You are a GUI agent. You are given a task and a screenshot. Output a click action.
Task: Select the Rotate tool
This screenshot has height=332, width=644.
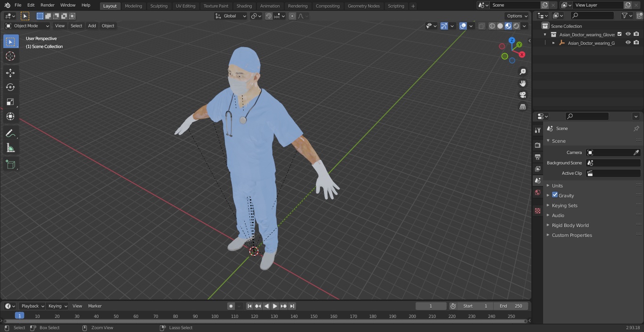pyautogui.click(x=10, y=87)
